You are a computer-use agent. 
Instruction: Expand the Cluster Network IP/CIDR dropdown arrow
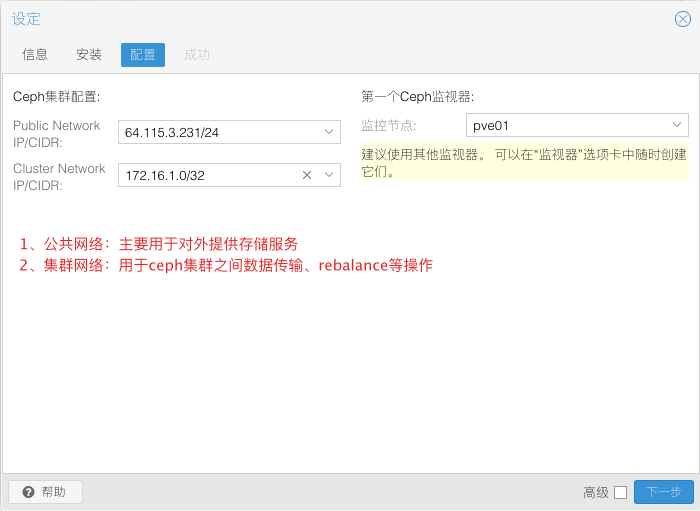tap(329, 175)
